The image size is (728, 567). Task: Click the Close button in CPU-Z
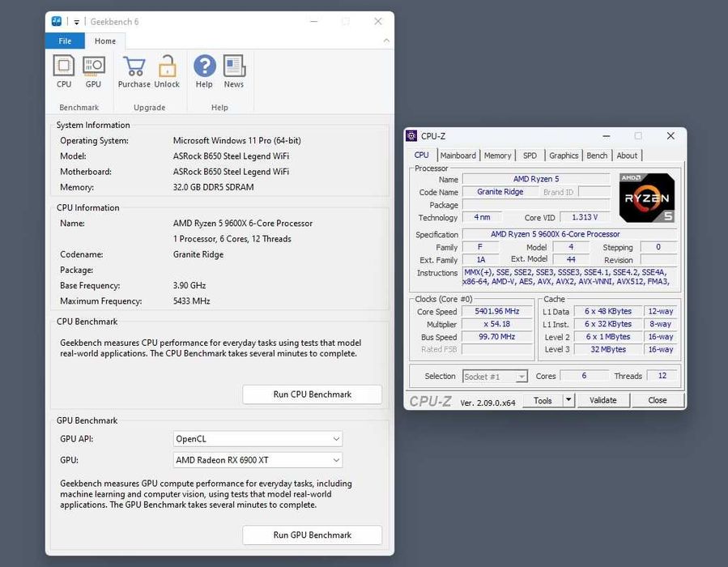658,400
